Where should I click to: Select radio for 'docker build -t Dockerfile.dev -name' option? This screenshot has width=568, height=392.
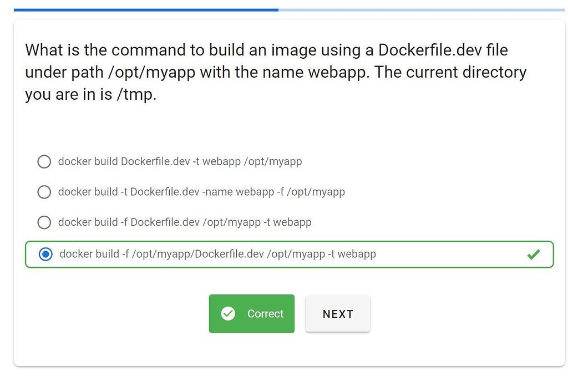(x=44, y=192)
